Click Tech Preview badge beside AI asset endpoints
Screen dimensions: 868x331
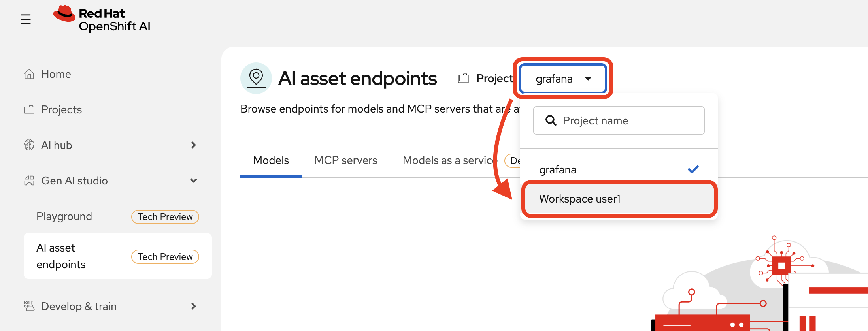pyautogui.click(x=165, y=256)
